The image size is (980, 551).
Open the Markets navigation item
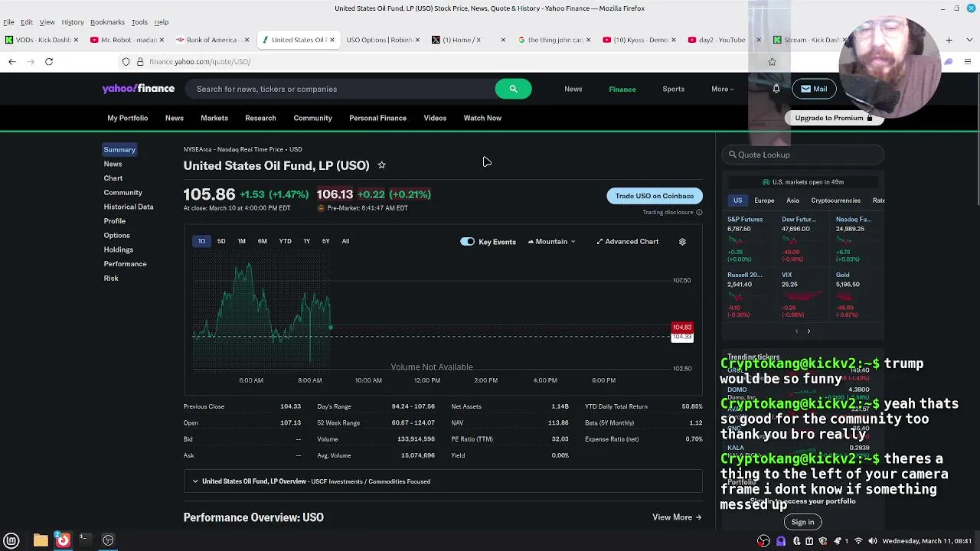point(214,118)
